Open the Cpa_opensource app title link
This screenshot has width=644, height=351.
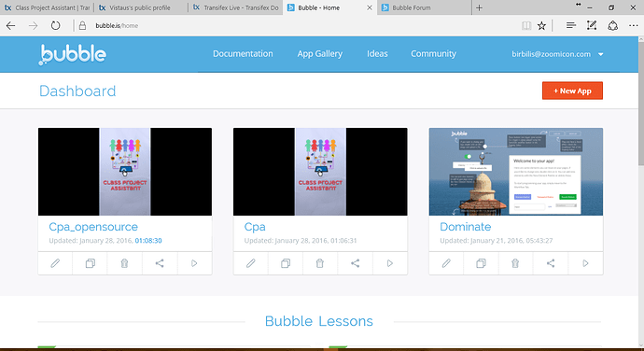[93, 227]
